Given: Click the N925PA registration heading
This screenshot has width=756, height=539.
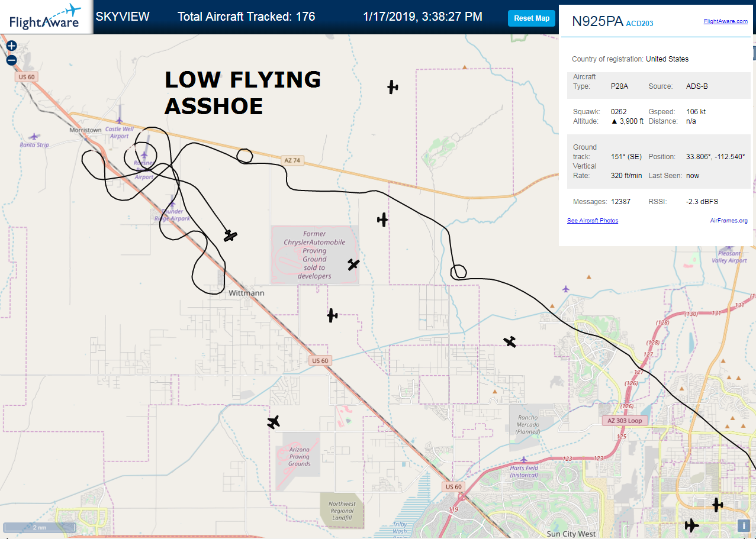Looking at the screenshot, I should point(597,21).
